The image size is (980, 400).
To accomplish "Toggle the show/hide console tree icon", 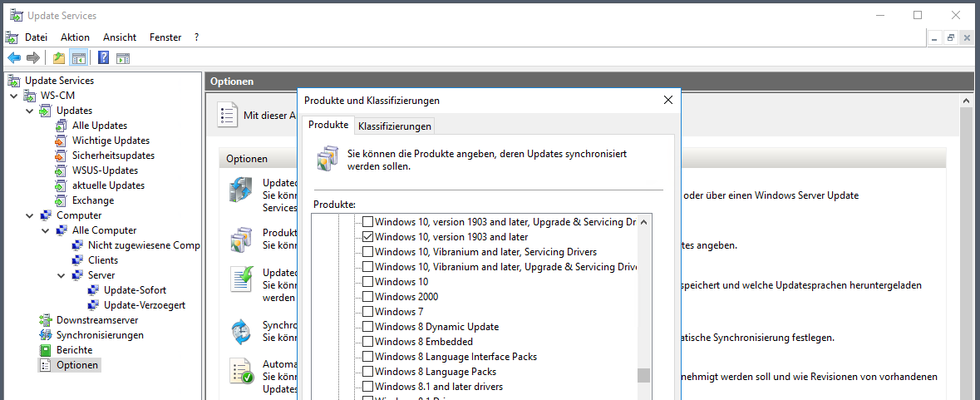I will tap(78, 58).
